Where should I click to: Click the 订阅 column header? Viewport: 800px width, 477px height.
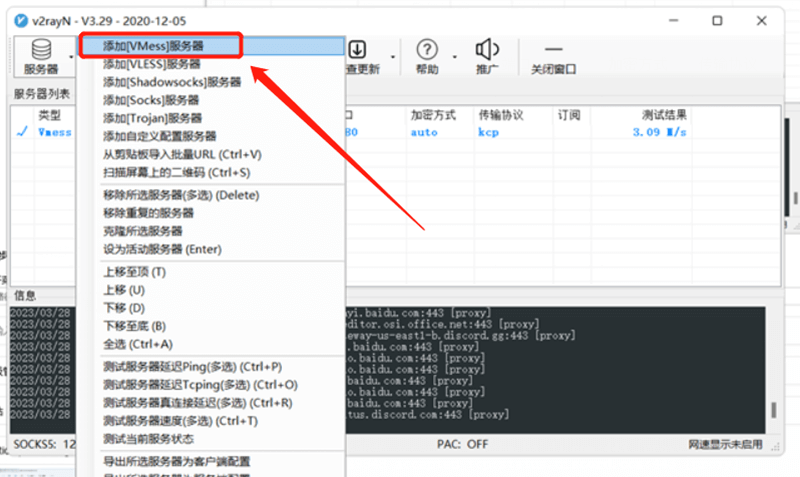point(569,115)
